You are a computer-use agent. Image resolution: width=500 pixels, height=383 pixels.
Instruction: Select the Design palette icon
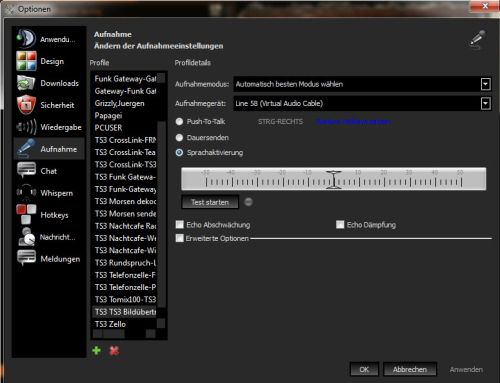(26, 61)
